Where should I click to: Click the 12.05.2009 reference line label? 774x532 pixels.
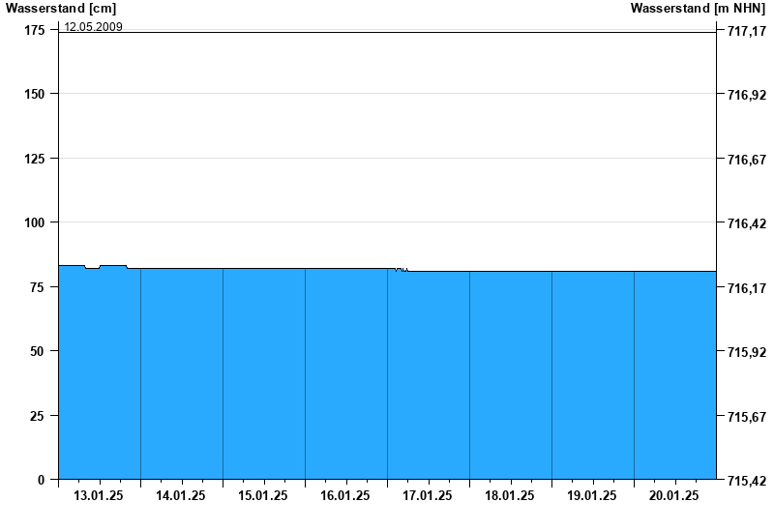pyautogui.click(x=93, y=26)
